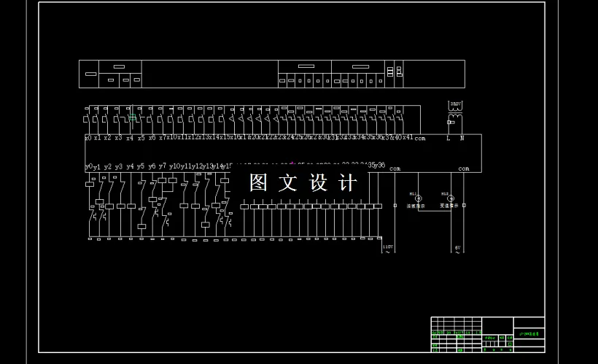Pick the HL1 indicator lamp symbol
This screenshot has width=598, height=364.
click(x=419, y=198)
